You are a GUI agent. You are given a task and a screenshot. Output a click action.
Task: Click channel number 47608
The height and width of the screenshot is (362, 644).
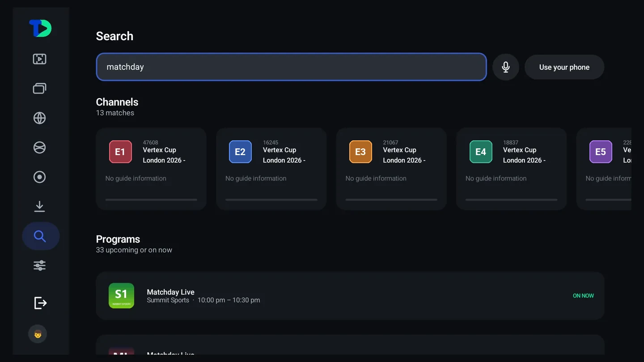tap(150, 143)
